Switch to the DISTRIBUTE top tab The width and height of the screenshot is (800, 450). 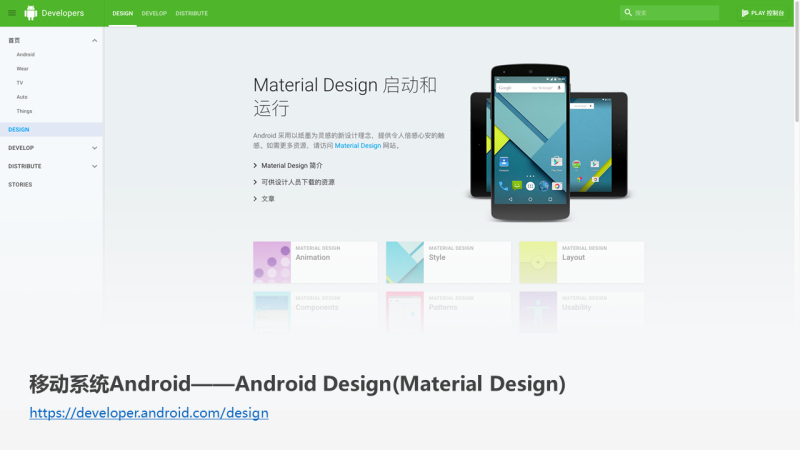191,13
